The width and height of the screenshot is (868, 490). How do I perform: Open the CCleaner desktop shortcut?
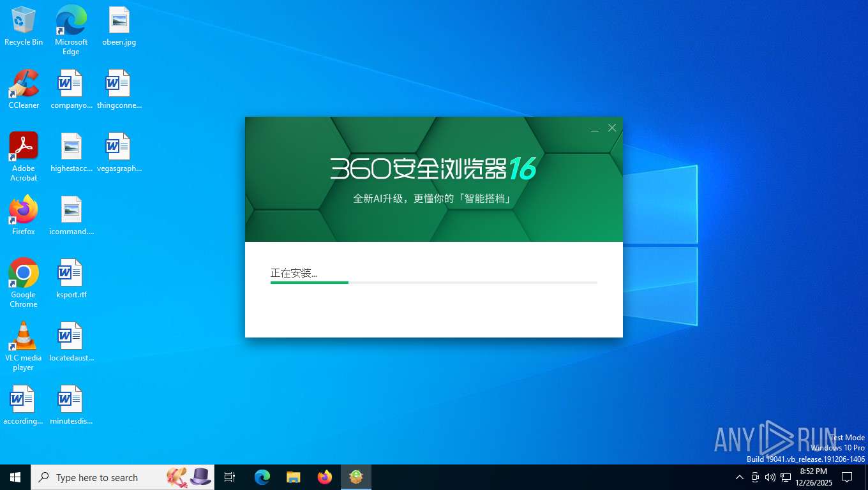24,89
